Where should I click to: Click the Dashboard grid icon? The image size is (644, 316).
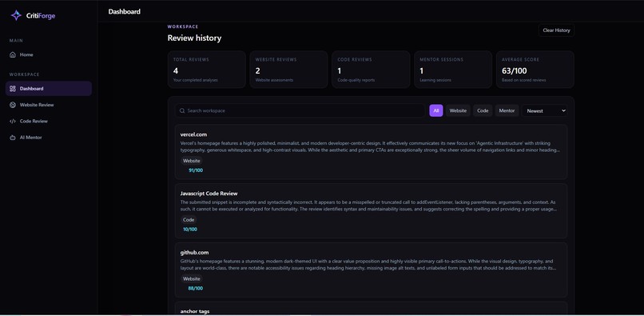[13, 89]
